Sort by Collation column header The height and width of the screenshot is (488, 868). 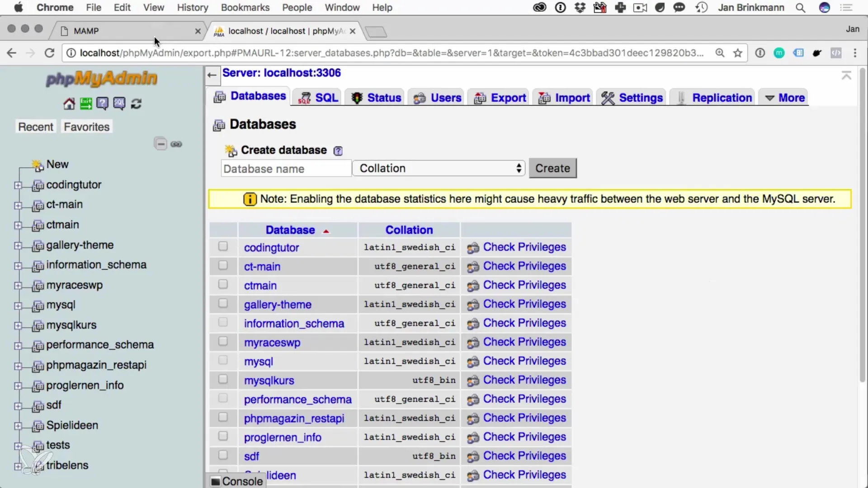(409, 230)
